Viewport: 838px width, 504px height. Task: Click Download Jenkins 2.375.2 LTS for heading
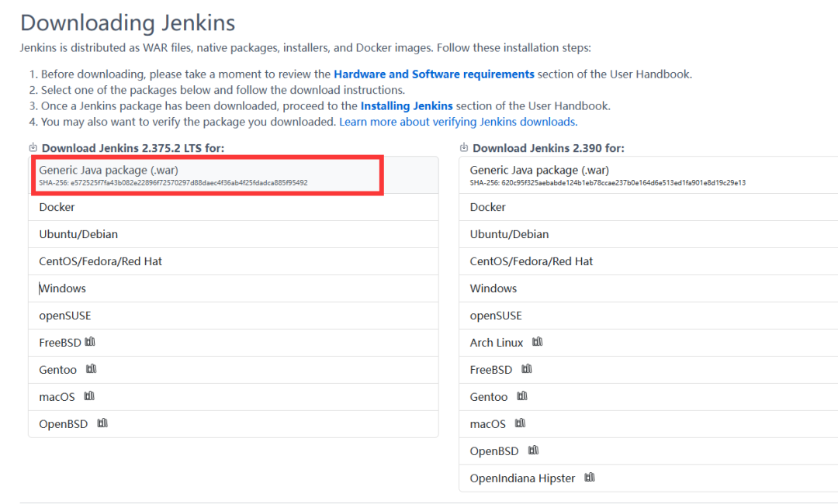133,148
